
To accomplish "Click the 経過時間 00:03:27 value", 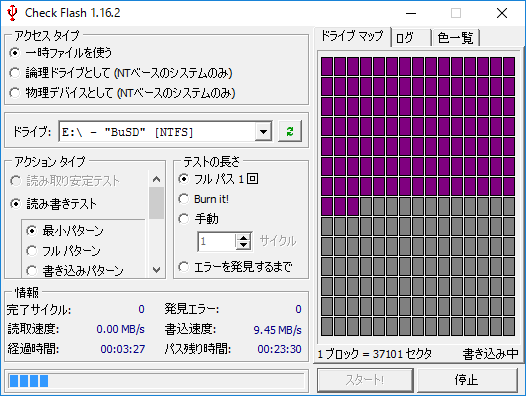I will click(x=123, y=349).
